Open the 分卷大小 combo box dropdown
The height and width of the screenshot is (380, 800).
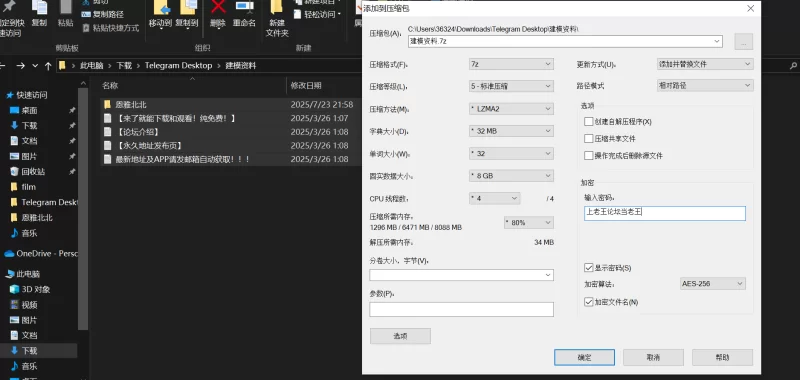coord(548,275)
